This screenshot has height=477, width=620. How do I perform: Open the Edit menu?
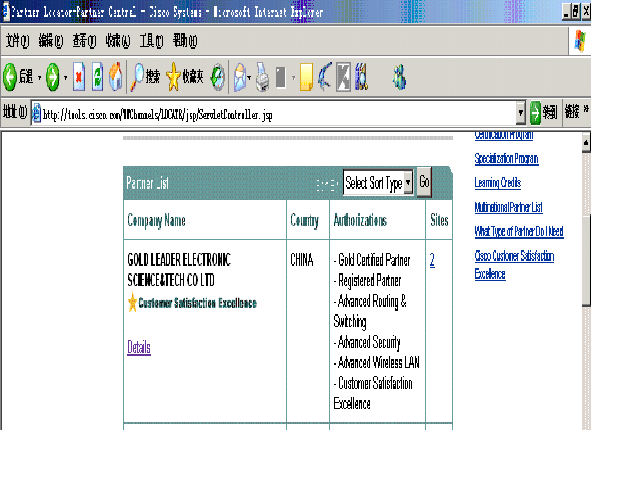point(51,41)
